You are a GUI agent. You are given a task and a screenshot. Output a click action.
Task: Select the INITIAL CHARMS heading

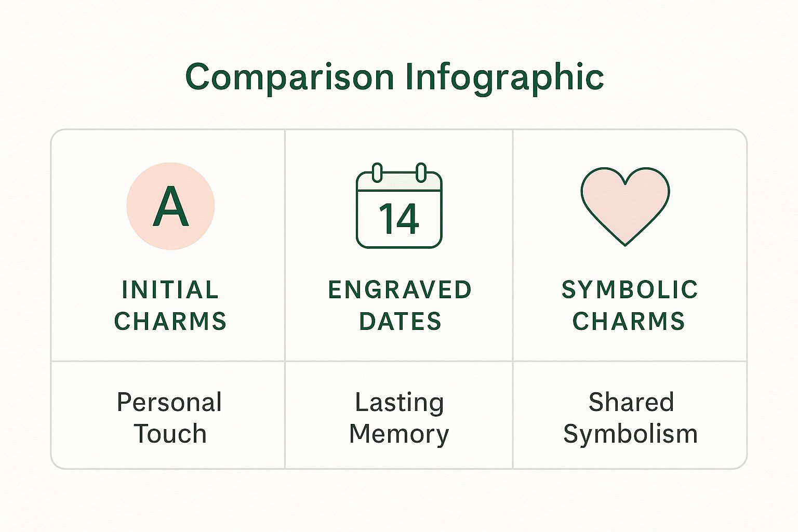point(170,305)
